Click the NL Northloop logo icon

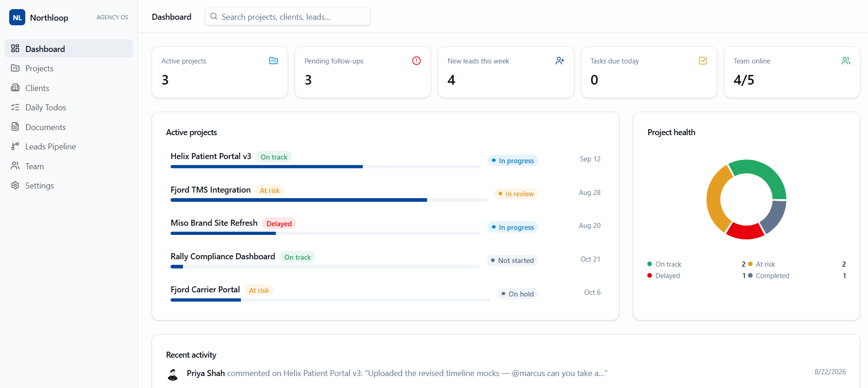[x=17, y=17]
